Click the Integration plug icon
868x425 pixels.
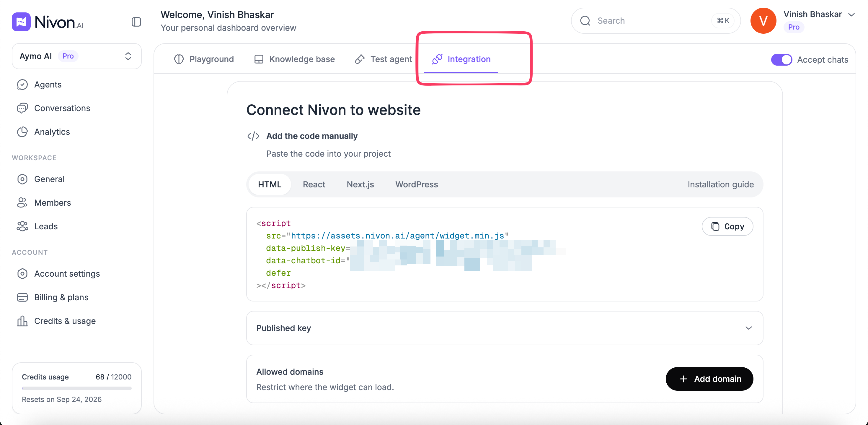click(x=437, y=59)
